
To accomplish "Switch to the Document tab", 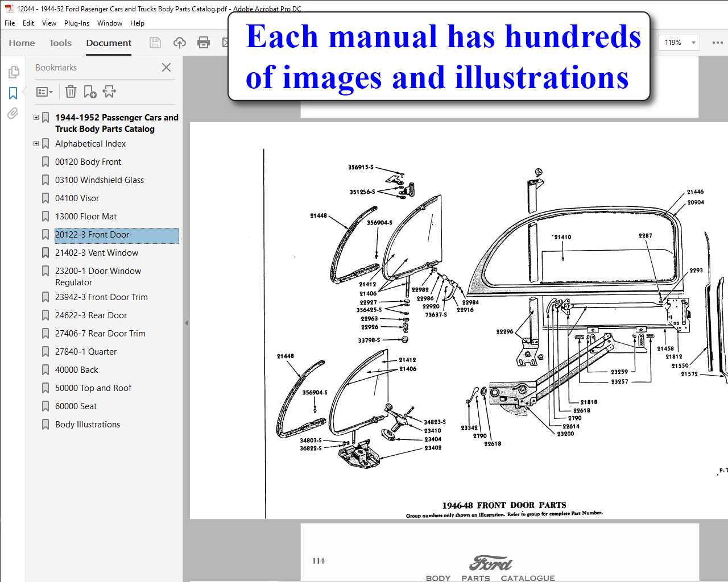I will (109, 43).
